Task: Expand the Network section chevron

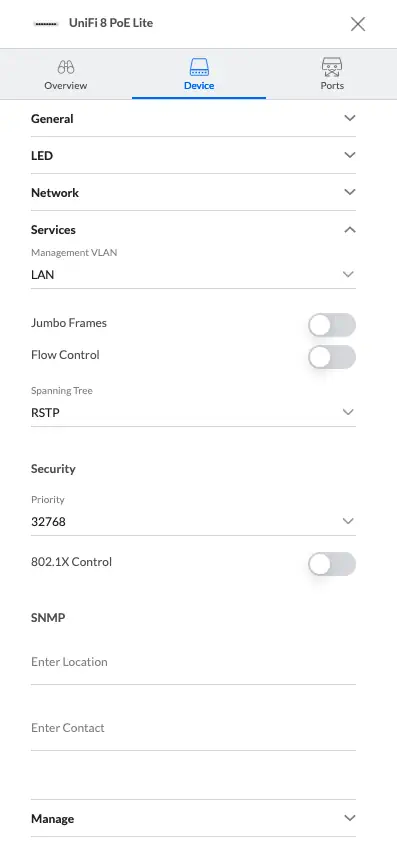Action: 350,192
